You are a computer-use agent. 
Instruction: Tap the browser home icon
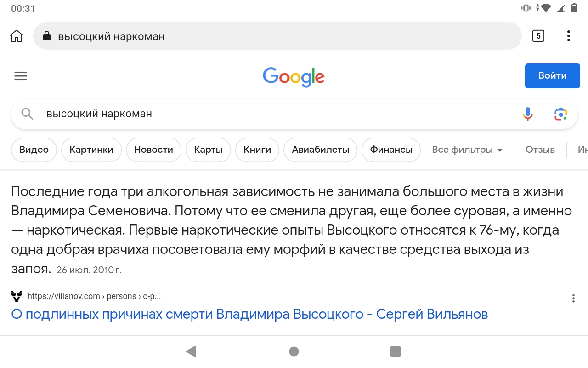[17, 36]
